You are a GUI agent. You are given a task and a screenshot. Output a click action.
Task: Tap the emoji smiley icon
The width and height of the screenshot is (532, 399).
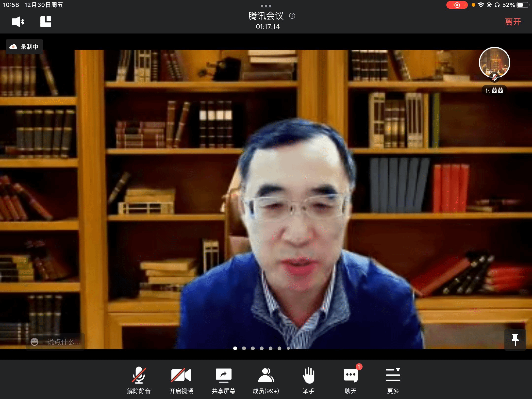[34, 342]
